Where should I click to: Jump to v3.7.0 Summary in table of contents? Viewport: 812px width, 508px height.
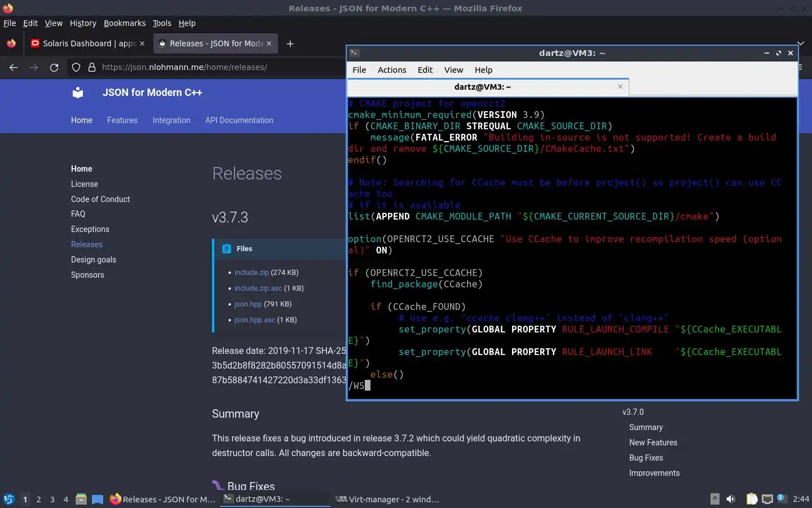(x=646, y=427)
